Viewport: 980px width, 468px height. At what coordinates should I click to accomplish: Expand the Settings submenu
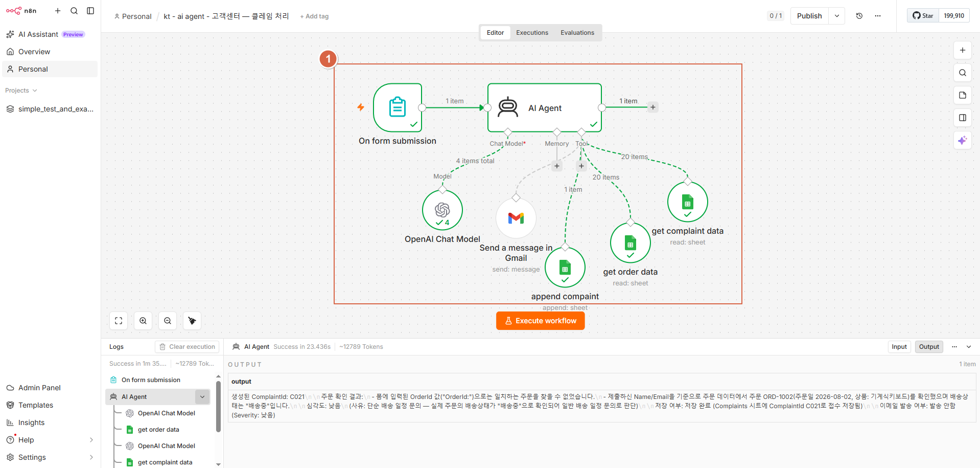(91, 457)
